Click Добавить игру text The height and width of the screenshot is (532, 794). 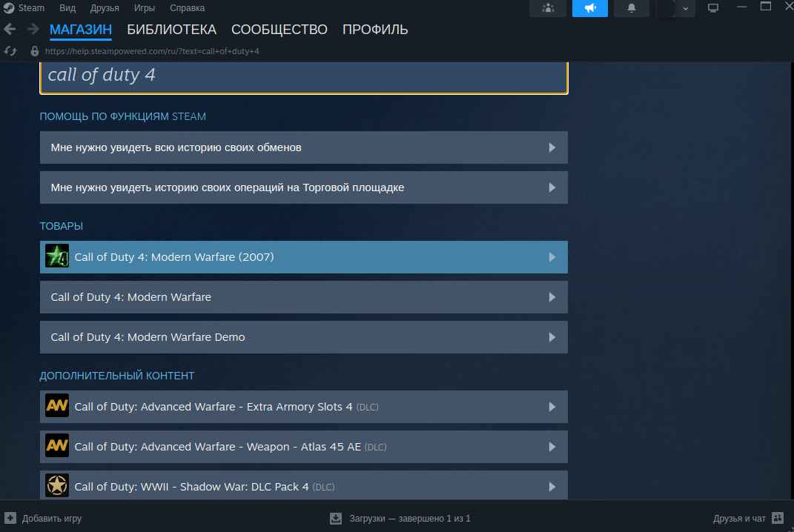click(x=52, y=519)
